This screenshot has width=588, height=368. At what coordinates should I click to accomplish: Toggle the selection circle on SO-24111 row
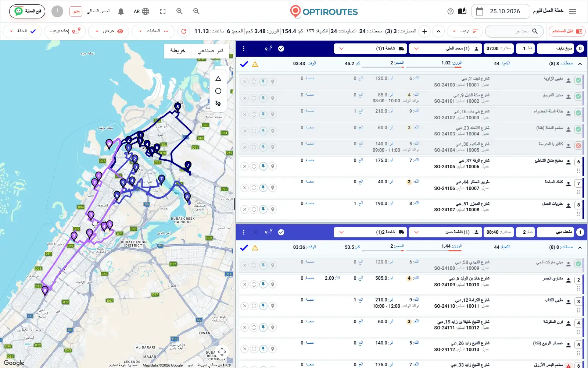coord(254,327)
